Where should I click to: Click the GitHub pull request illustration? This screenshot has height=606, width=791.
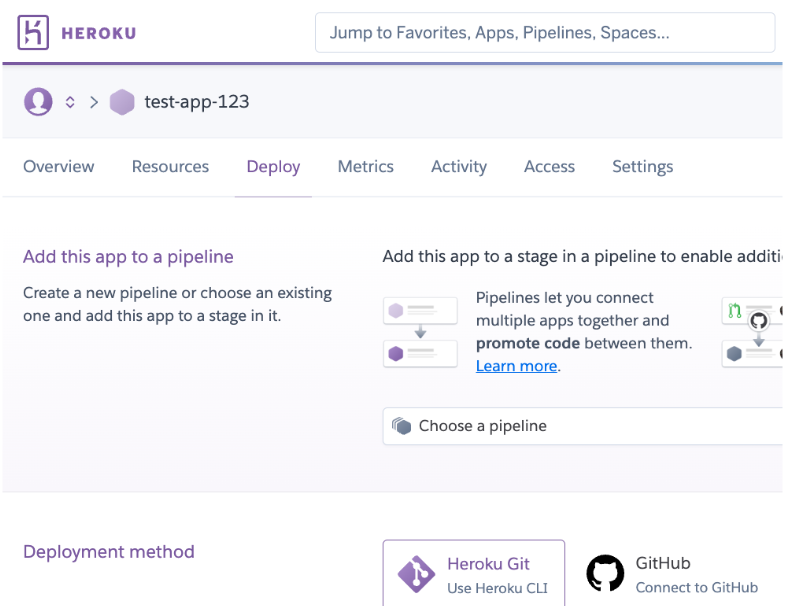(x=752, y=333)
